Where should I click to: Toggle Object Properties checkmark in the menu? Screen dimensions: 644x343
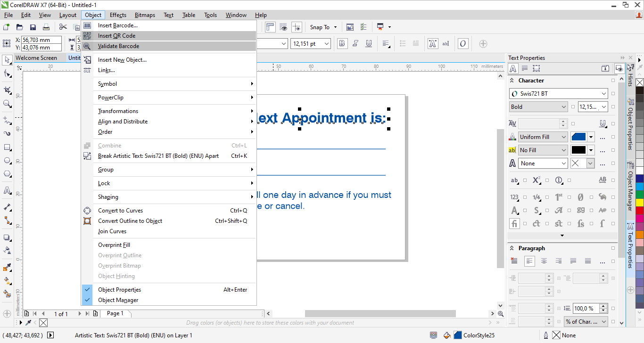87,290
